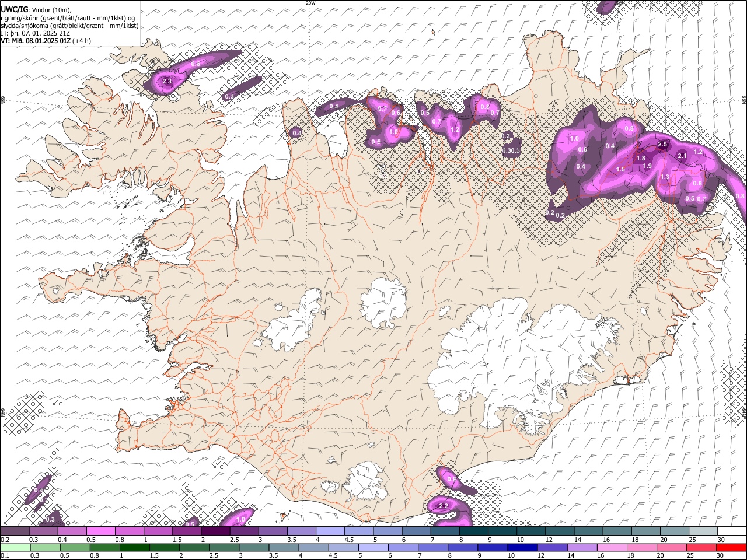Click the white swatch ending the teal scale
Image resolution: width=747 pixels, height=560 pixels.
point(731,531)
